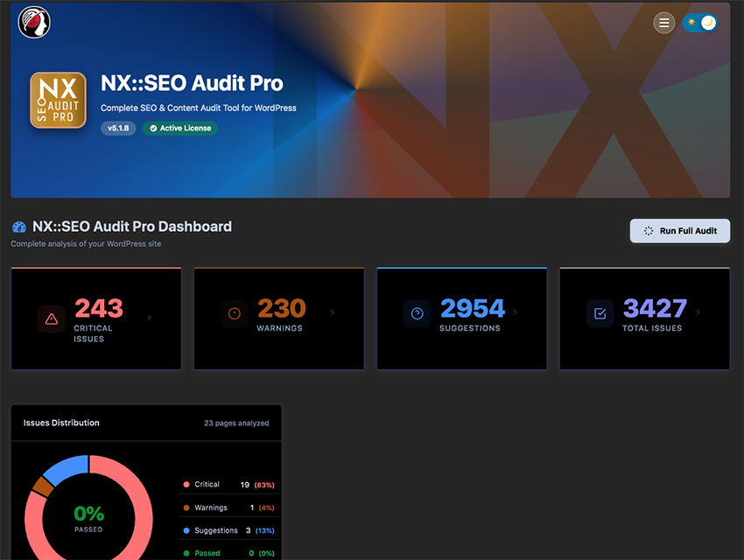This screenshot has height=560, width=744.
Task: Click the blue suggestions segment of the donut chart
Action: coord(70,468)
